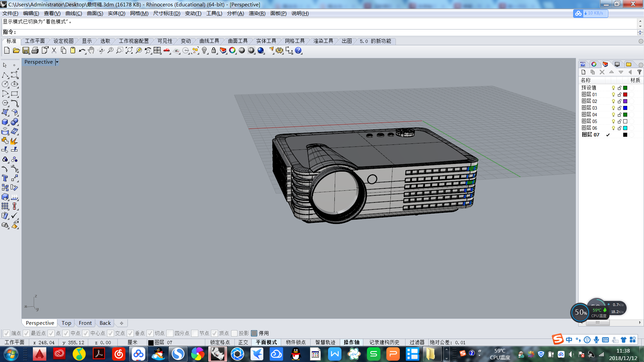Click the layer panel horizontal scrollbar thumb
Viewport: 644px width, 362px height.
[x=598, y=322]
